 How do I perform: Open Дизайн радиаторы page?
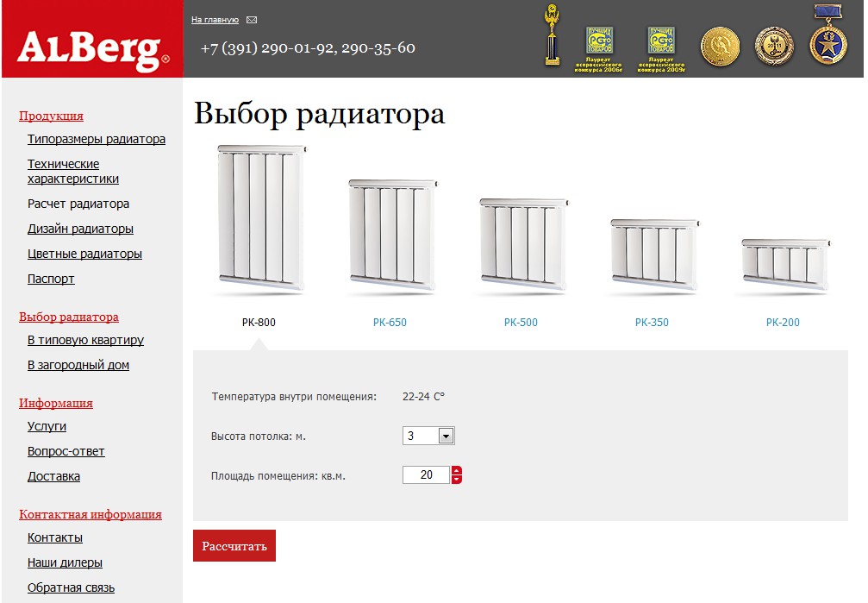coord(80,229)
